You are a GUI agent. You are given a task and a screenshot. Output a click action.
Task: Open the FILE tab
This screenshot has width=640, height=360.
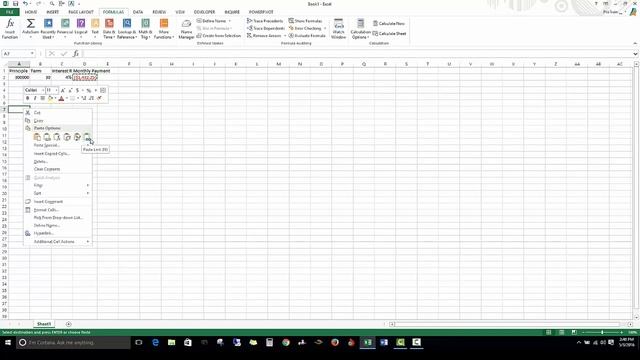tap(9, 12)
